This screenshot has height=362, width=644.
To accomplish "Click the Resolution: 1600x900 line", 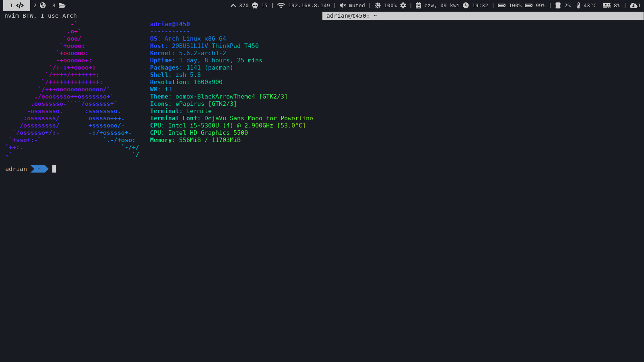I will coord(186,82).
